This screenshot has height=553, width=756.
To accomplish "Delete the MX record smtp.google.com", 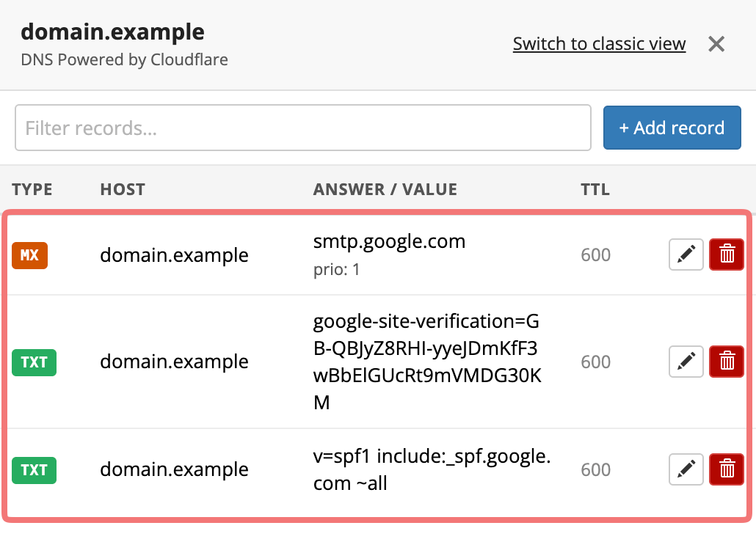I will tap(727, 254).
